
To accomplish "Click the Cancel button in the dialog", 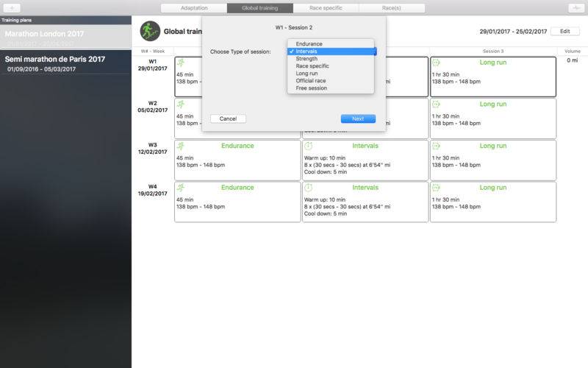I will [x=228, y=118].
